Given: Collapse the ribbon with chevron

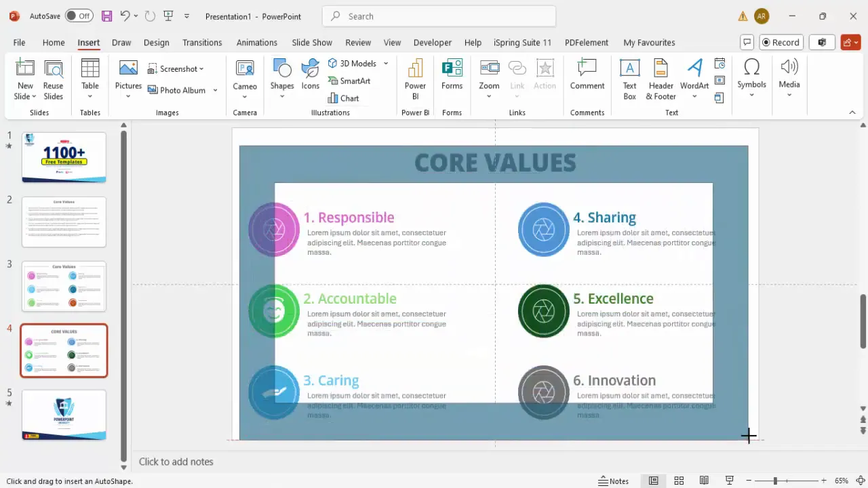Looking at the screenshot, I should click(852, 113).
